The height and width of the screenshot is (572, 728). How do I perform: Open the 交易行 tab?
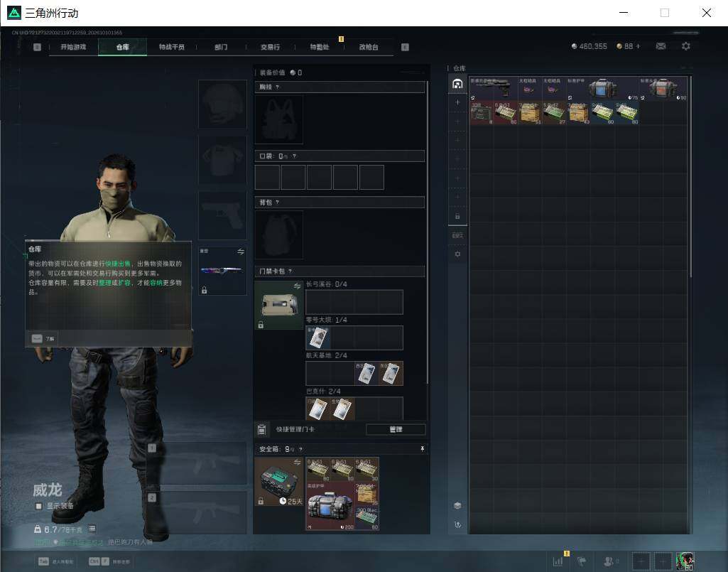(270, 47)
